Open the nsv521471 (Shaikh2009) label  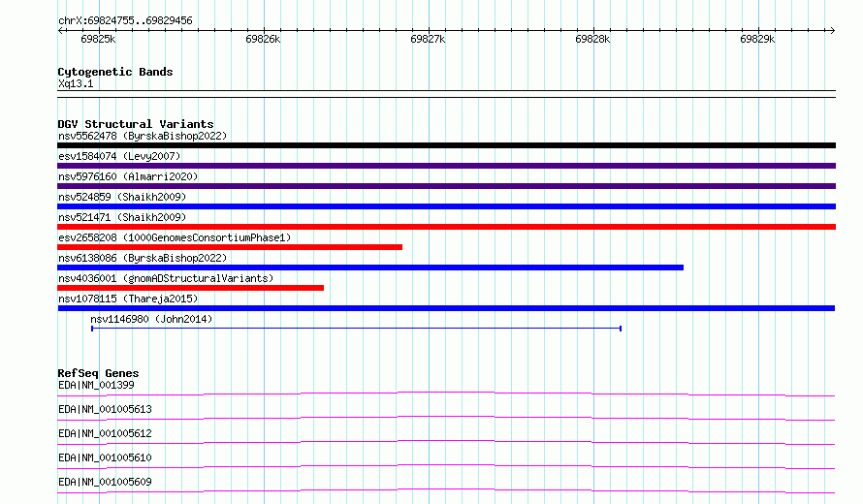click(122, 217)
